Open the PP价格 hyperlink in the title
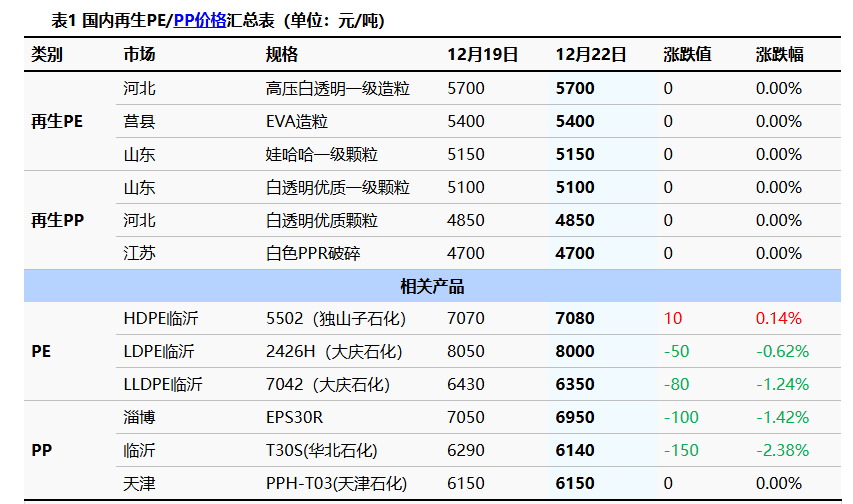Screen dimensions: 853x504 point(200,20)
